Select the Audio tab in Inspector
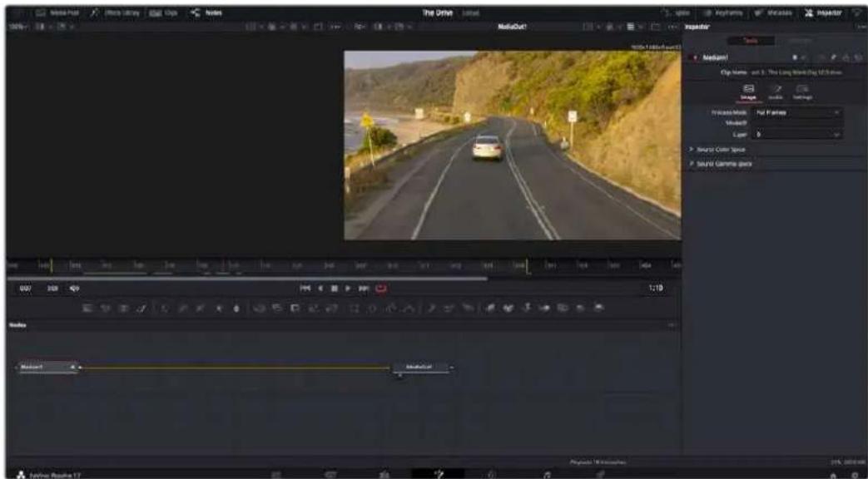This screenshot has width=868, height=479. click(776, 92)
